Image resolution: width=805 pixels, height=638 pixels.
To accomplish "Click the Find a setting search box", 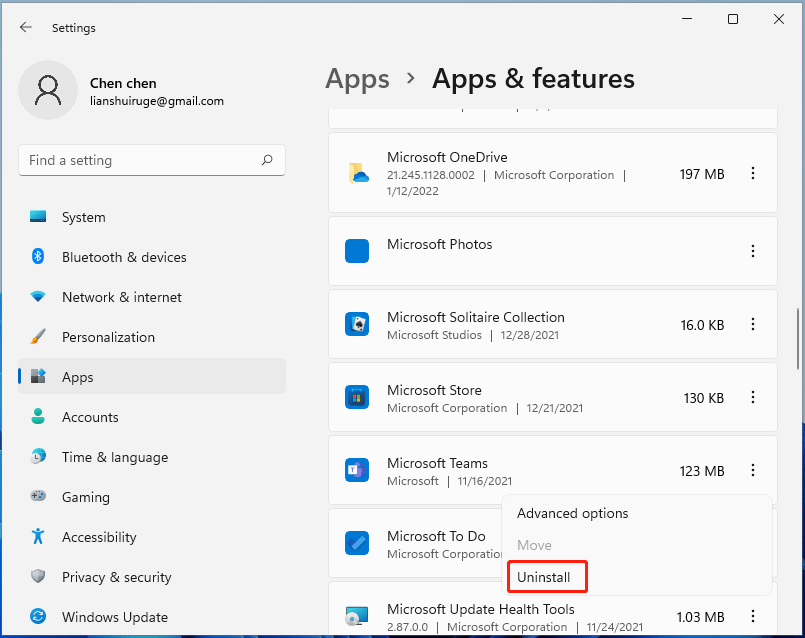I will pyautogui.click(x=152, y=160).
